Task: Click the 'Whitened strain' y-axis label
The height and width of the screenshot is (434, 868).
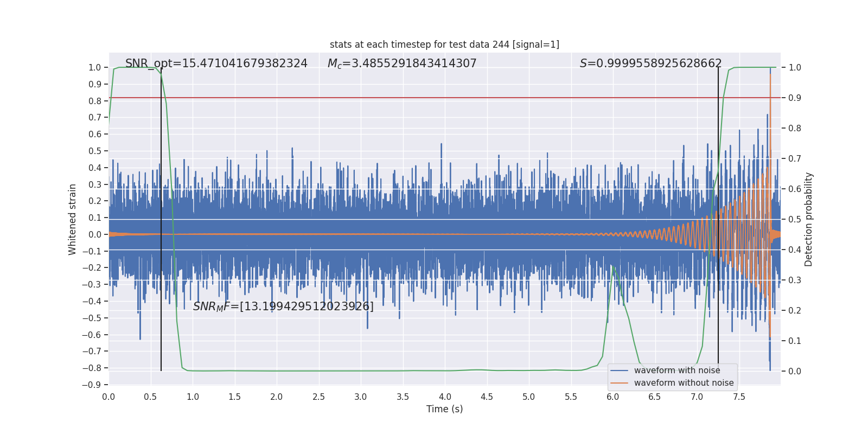Action: tap(73, 219)
